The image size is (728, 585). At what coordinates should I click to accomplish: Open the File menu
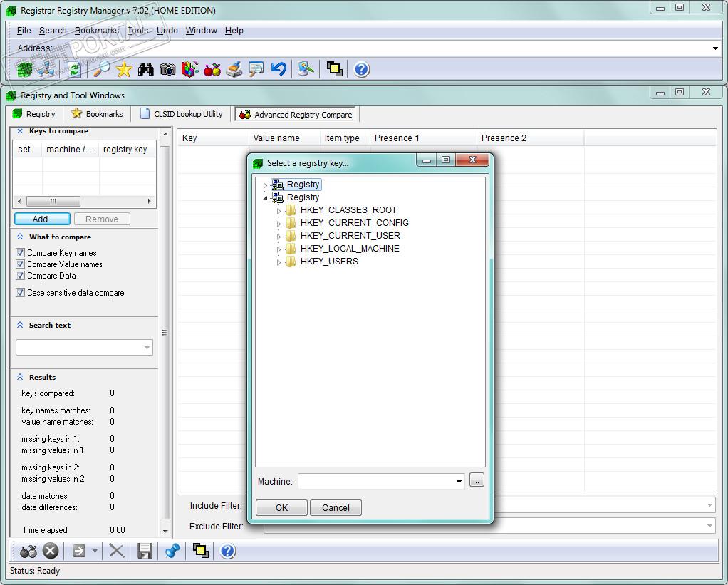coord(24,31)
